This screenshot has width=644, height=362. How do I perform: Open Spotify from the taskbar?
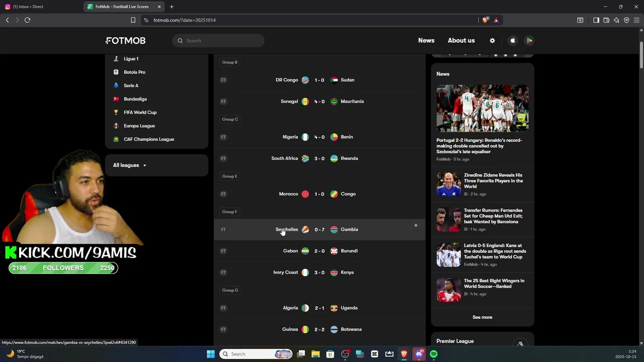pos(434,354)
